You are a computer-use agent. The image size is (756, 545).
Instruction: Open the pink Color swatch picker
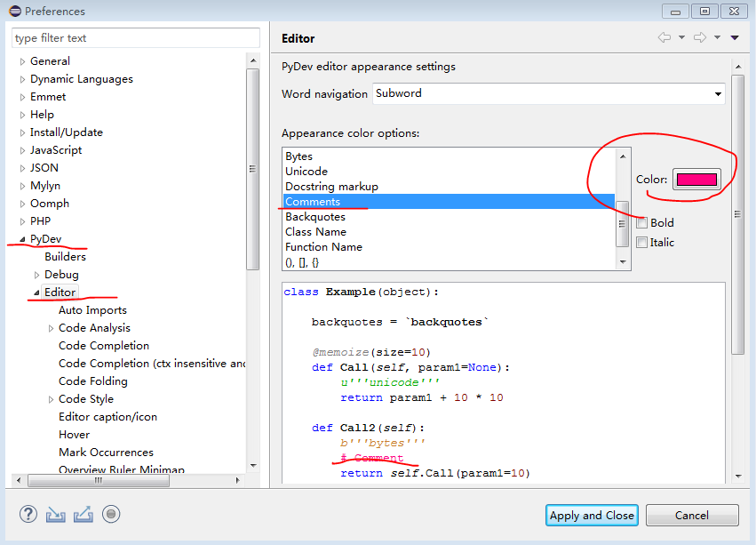click(696, 179)
